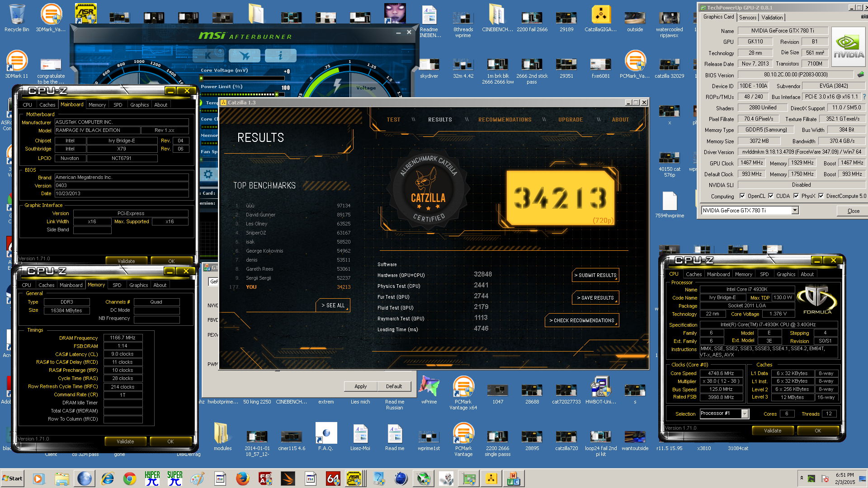Open the 3DMark 11 desktop shortcut
The image size is (868, 488).
click(x=17, y=64)
